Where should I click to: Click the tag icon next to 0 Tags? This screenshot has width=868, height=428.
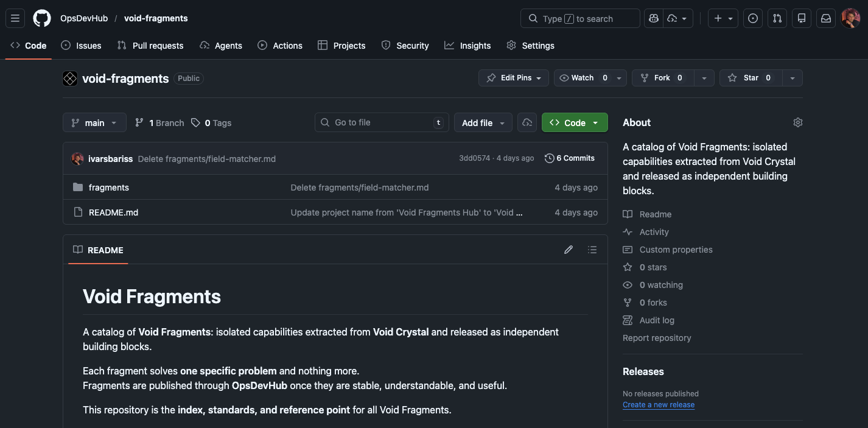tap(195, 122)
